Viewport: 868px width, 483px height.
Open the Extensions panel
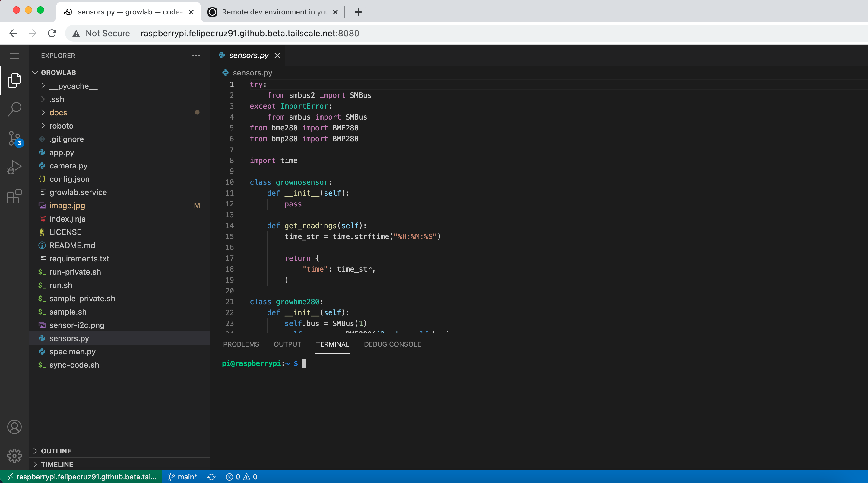click(14, 197)
